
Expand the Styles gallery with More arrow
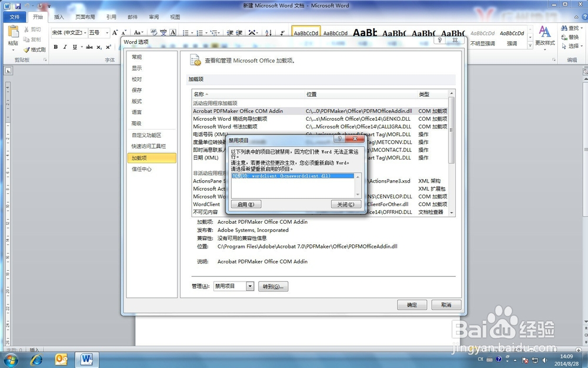pyautogui.click(x=530, y=45)
